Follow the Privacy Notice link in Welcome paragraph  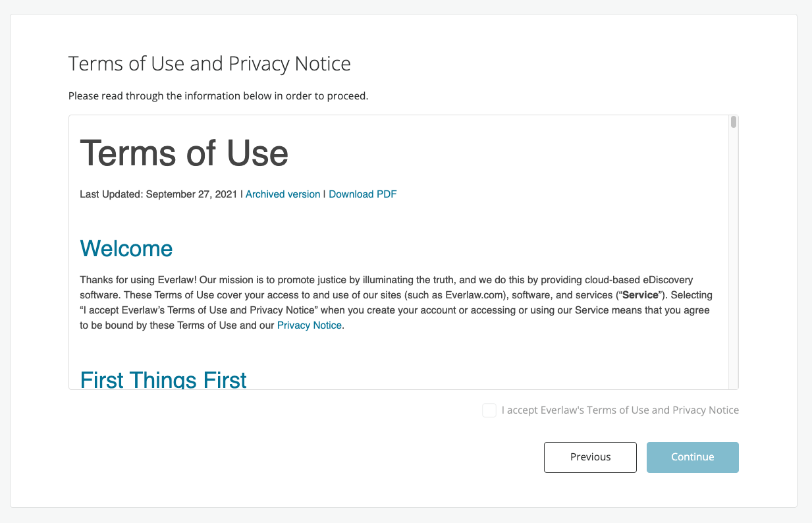tap(310, 325)
